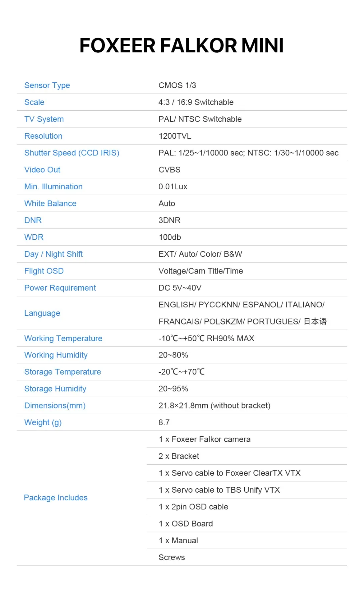
Task: Select the Sensor Type label
Action: [x=47, y=86]
